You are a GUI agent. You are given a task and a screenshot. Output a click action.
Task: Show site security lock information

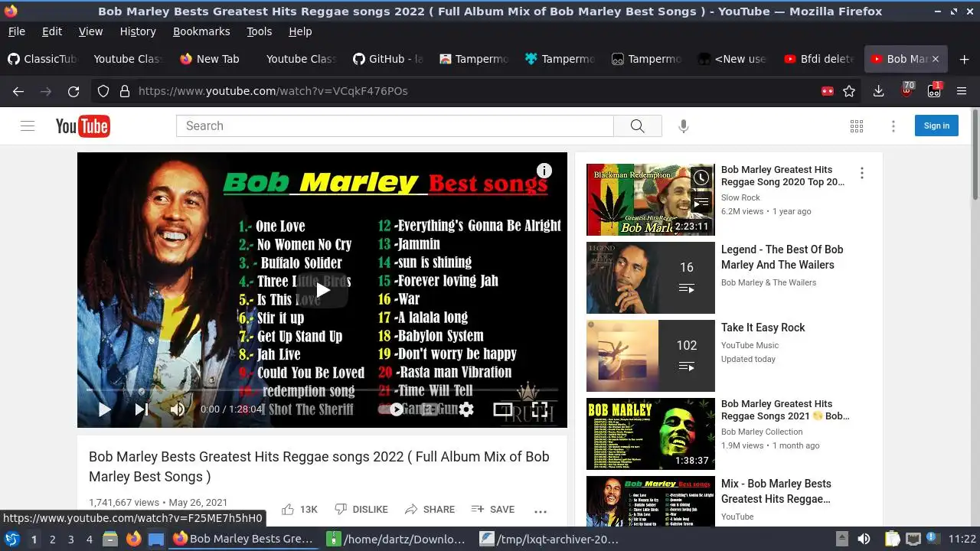pos(124,91)
